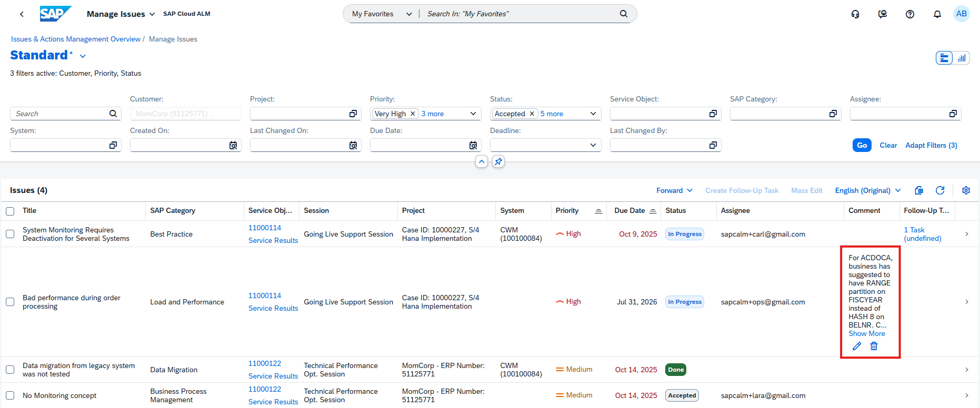Viewport: 980px width, 408px height.
Task: Switch to chart view icon
Action: click(962, 58)
